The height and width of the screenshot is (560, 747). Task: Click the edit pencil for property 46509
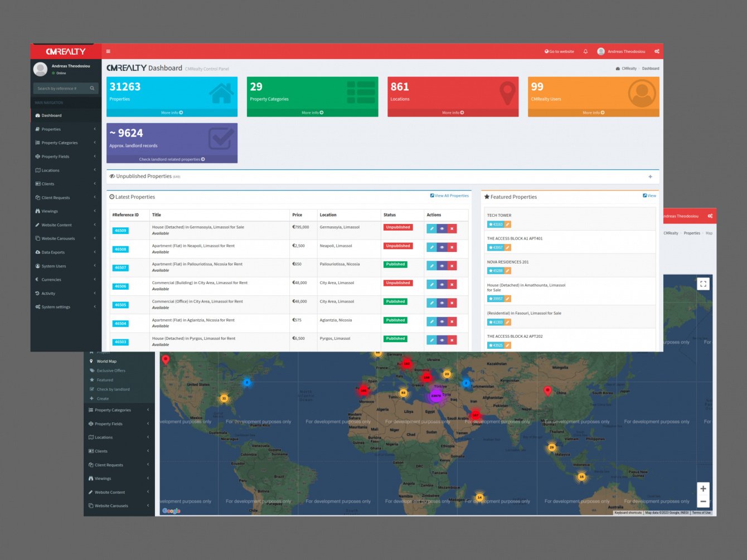[x=431, y=228]
